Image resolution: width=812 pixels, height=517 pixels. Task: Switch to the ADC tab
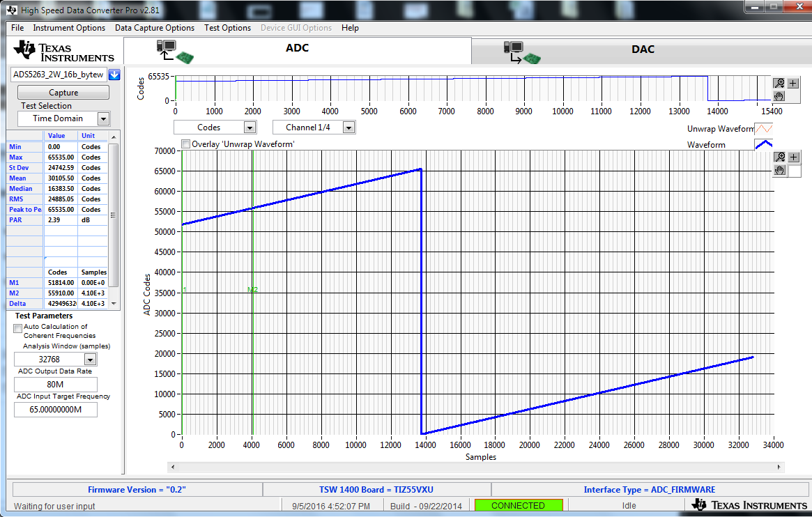[x=297, y=50]
